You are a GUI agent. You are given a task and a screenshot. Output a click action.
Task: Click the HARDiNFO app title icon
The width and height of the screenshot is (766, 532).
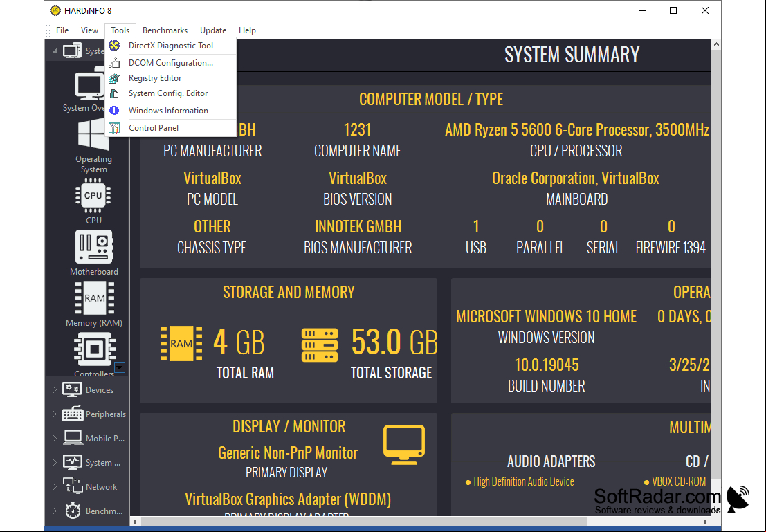tap(55, 10)
